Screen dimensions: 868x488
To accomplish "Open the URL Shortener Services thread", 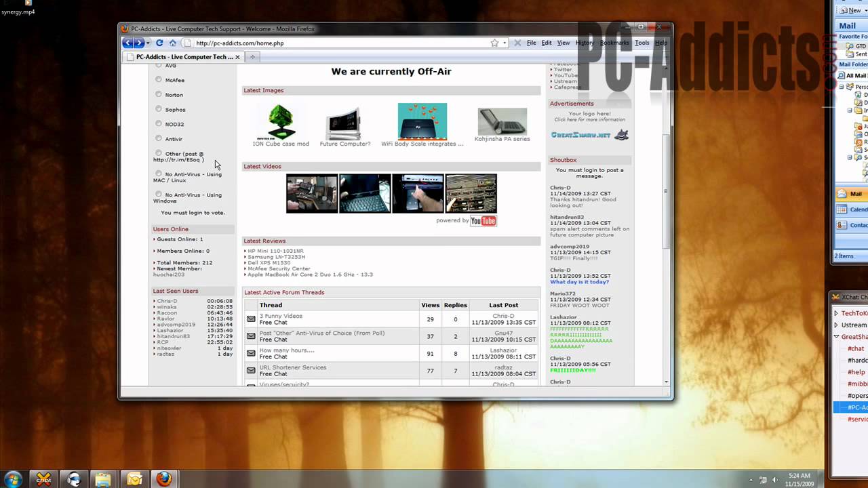I will [293, 367].
